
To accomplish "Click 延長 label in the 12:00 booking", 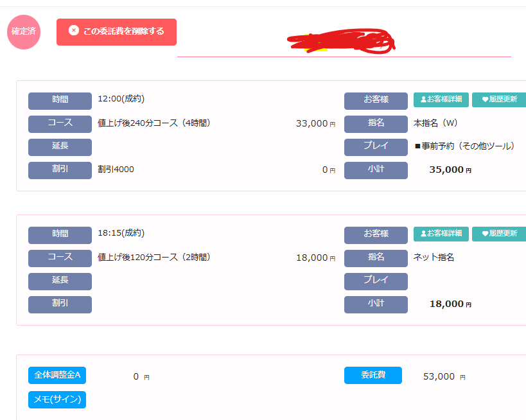I will point(60,147).
